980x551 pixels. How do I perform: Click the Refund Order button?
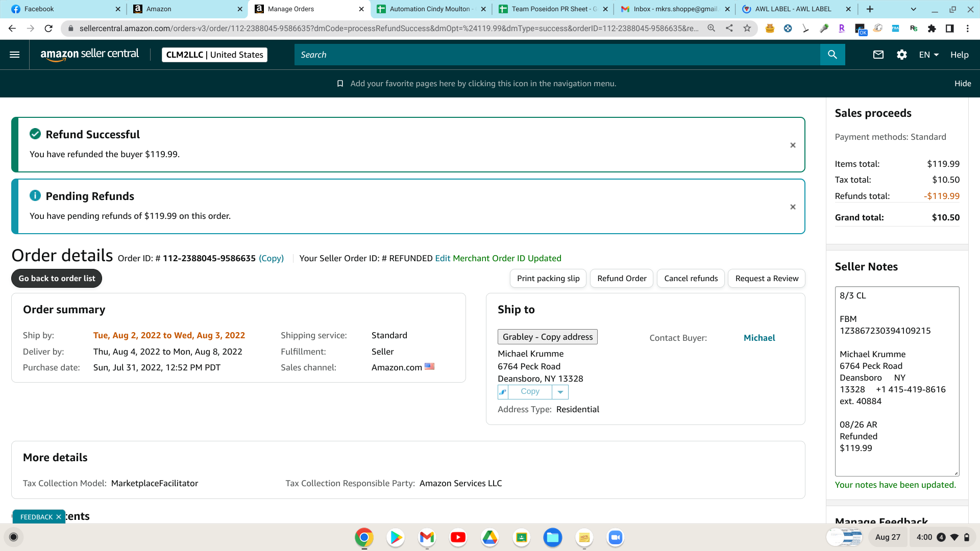click(622, 279)
